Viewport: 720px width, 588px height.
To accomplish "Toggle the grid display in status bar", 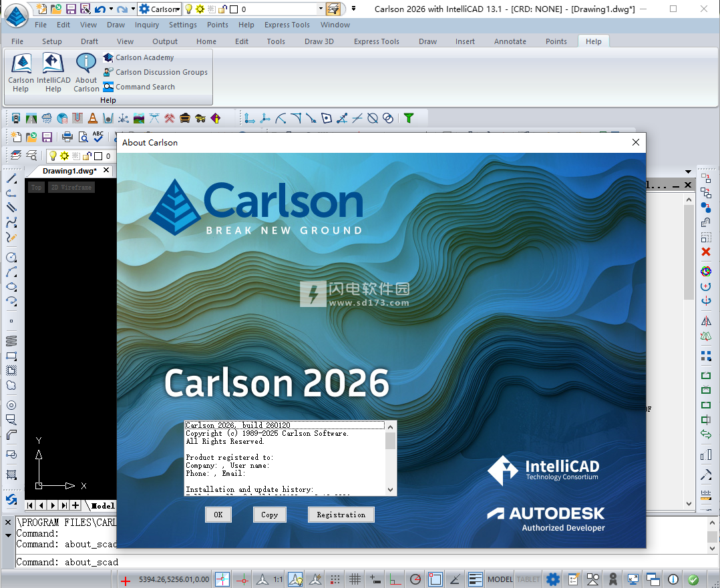I will pyautogui.click(x=355, y=579).
